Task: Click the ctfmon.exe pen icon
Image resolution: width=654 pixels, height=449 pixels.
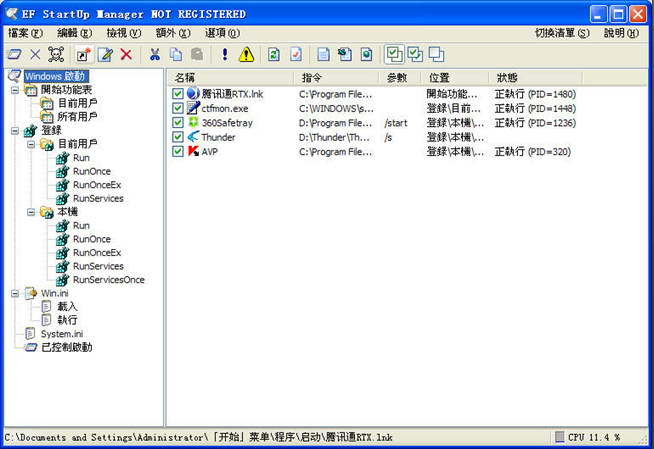Action: [193, 108]
